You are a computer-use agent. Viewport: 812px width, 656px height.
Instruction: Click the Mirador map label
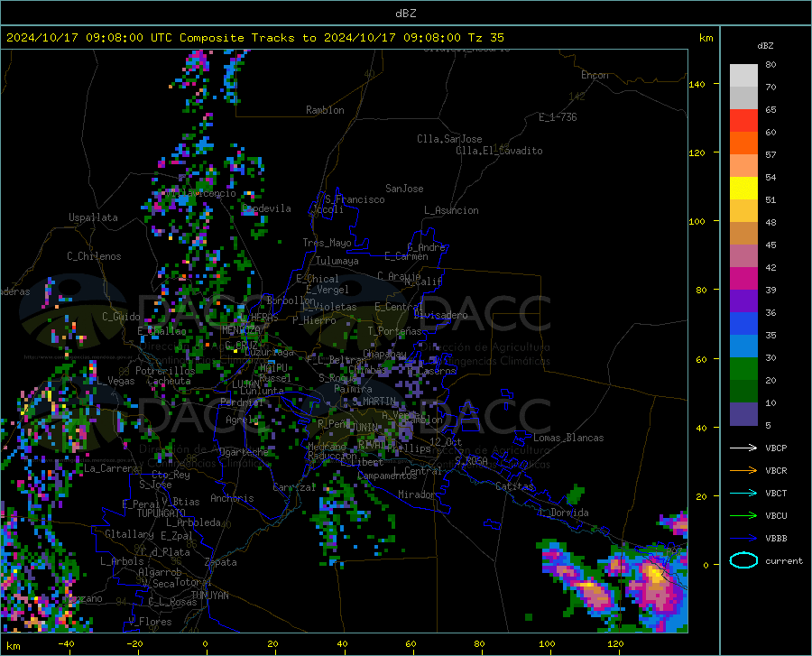pos(416,494)
